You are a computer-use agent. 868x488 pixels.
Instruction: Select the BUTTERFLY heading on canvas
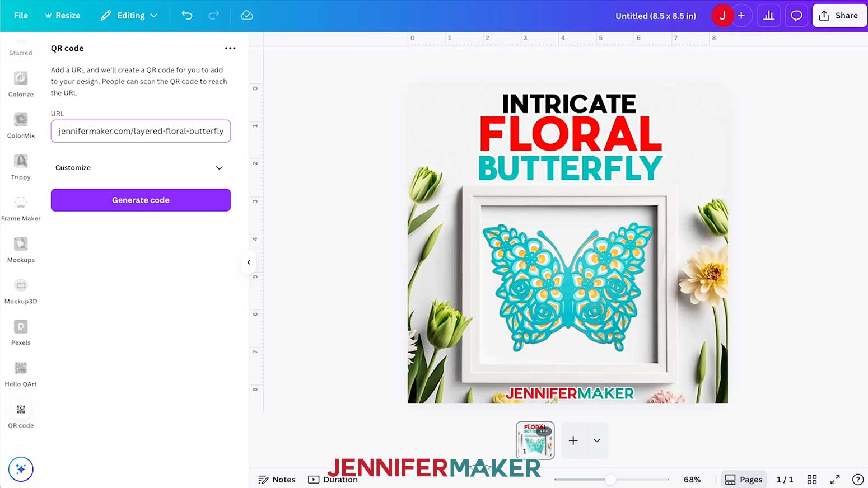(x=570, y=168)
